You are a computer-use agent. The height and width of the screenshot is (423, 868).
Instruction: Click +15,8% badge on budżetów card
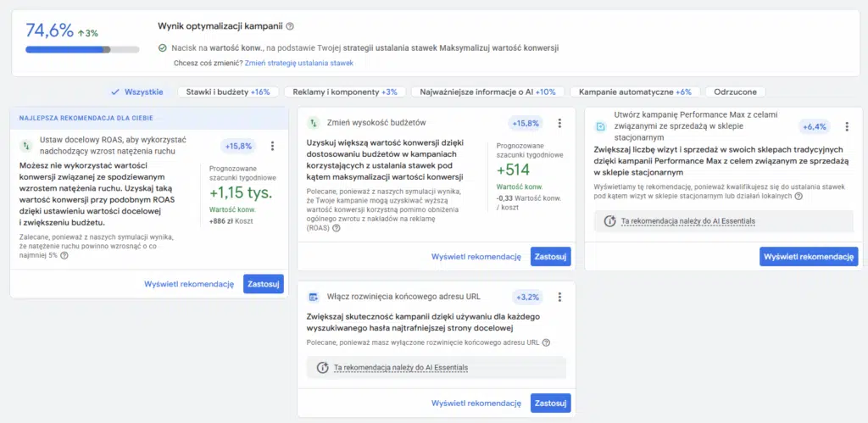point(526,123)
